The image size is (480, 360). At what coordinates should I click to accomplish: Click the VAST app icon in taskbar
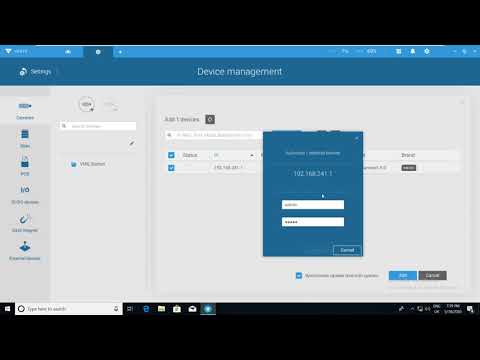(x=208, y=309)
